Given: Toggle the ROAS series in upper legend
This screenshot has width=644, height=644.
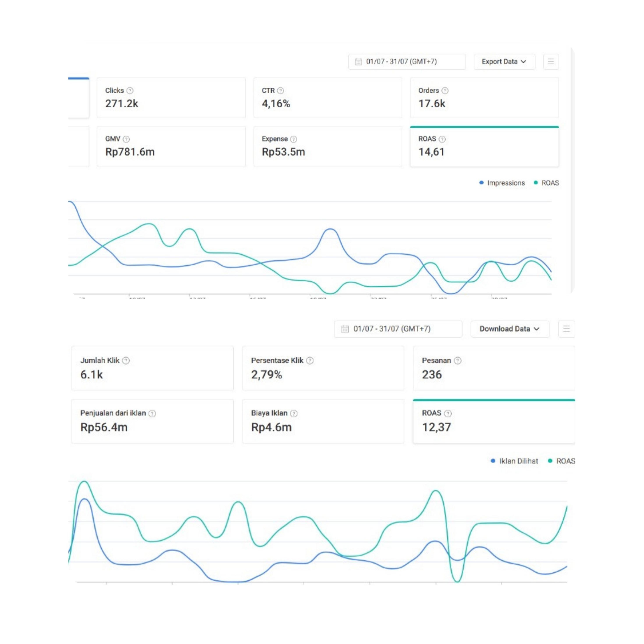Looking at the screenshot, I should [546, 183].
